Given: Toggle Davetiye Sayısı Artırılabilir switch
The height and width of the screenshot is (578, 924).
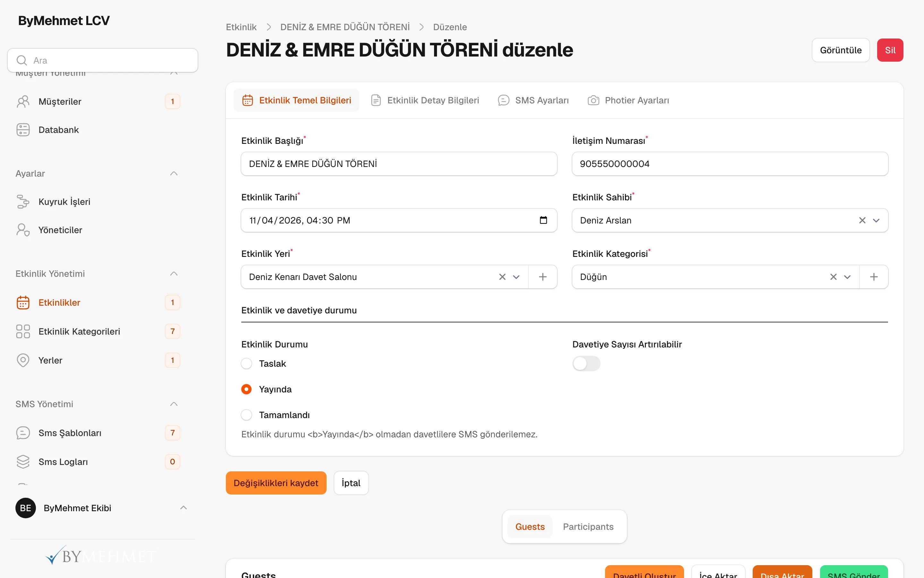Looking at the screenshot, I should (586, 363).
